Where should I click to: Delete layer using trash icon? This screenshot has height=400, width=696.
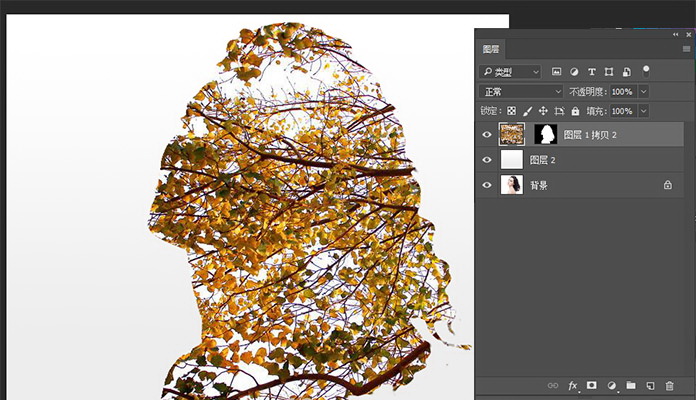coord(669,385)
